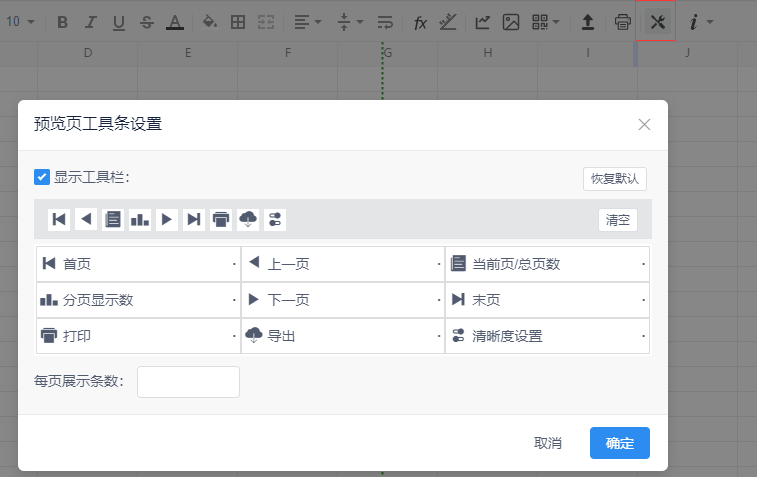Click the 清空 button
The image size is (757, 477).
618,220
